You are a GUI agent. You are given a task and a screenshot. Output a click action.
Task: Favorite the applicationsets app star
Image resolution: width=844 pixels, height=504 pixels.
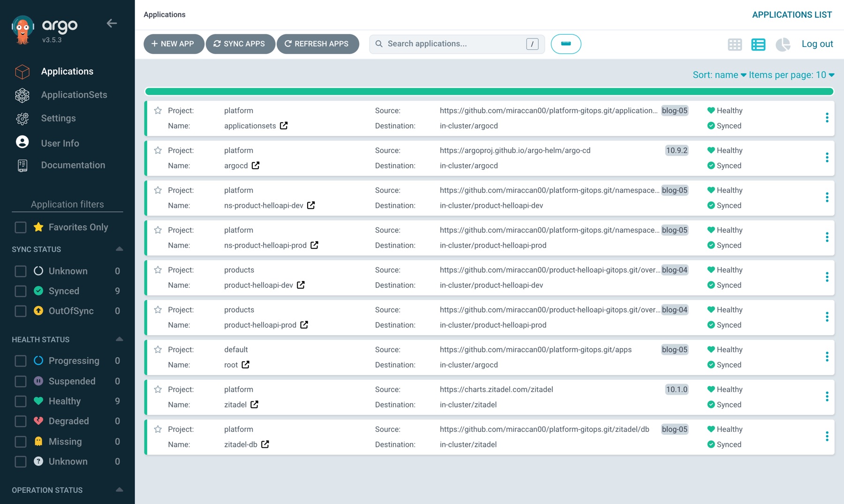point(158,111)
